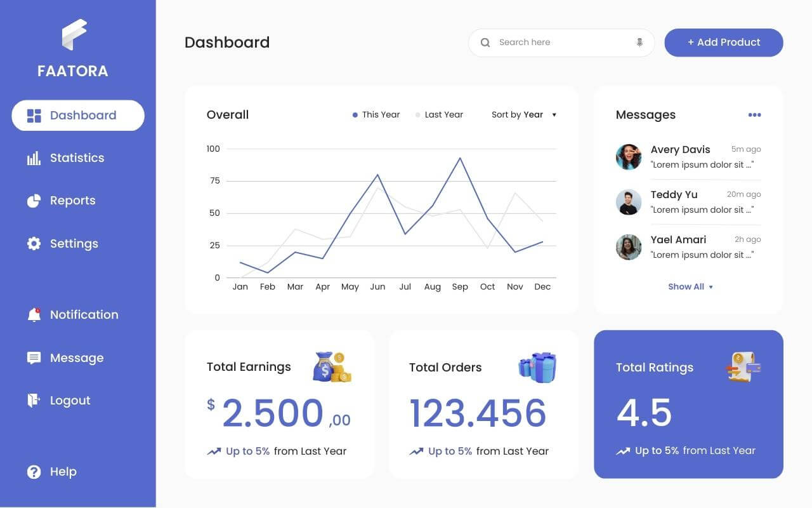Open Avery Davis's avatar thumbnail
This screenshot has width=812, height=508.
tap(629, 157)
